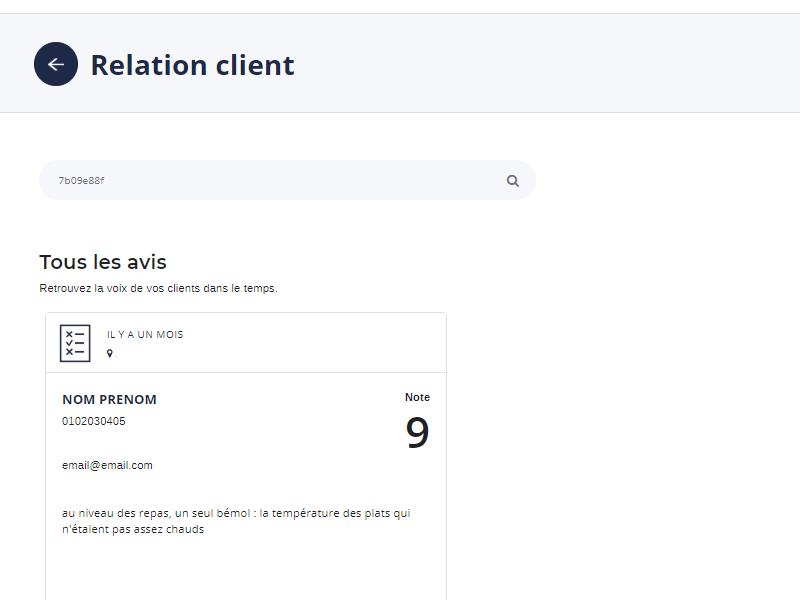This screenshot has height=600, width=800.
Task: Click the 'IL Y A UN MOIS' timestamp
Action: tap(145, 335)
